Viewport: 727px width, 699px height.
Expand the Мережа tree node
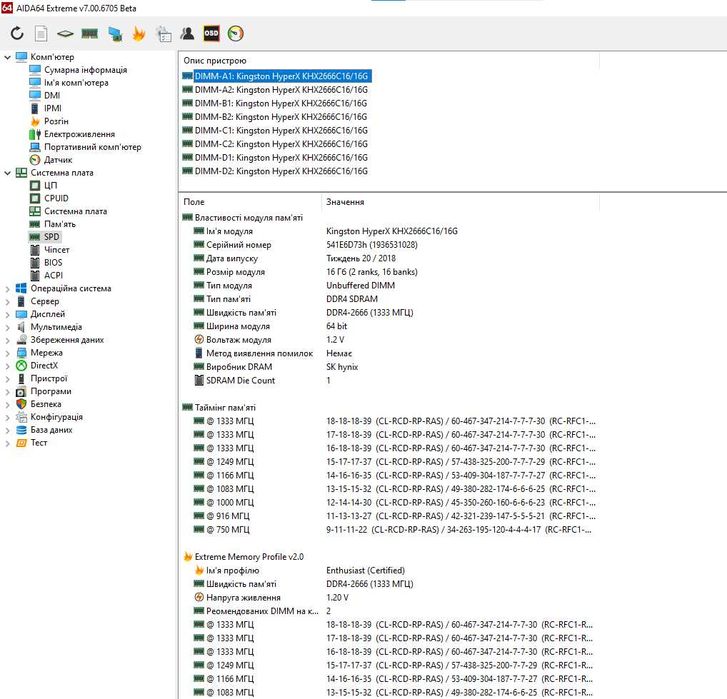pyautogui.click(x=7, y=353)
